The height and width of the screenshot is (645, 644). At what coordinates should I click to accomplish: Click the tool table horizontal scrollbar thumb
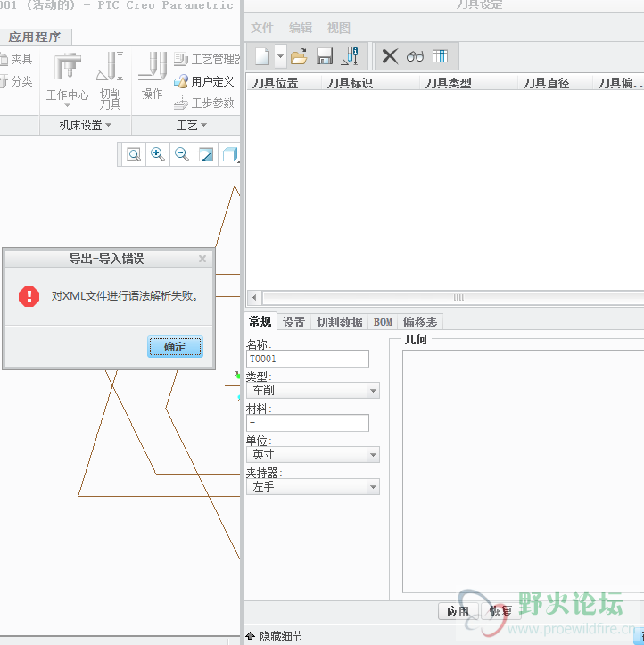[454, 297]
